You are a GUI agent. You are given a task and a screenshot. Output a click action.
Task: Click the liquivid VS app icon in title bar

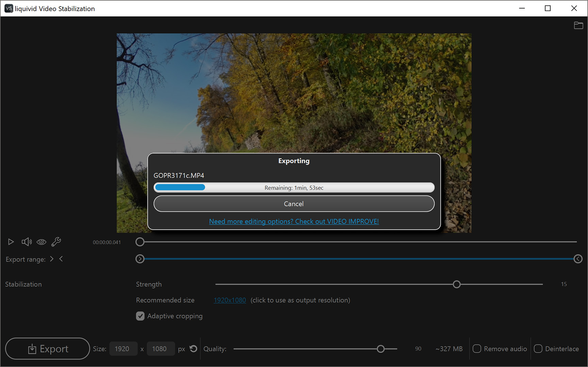point(9,8)
